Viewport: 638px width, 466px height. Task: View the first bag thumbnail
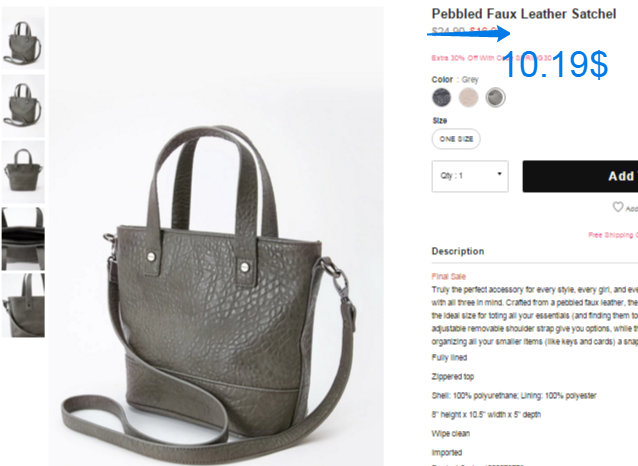[x=23, y=38]
